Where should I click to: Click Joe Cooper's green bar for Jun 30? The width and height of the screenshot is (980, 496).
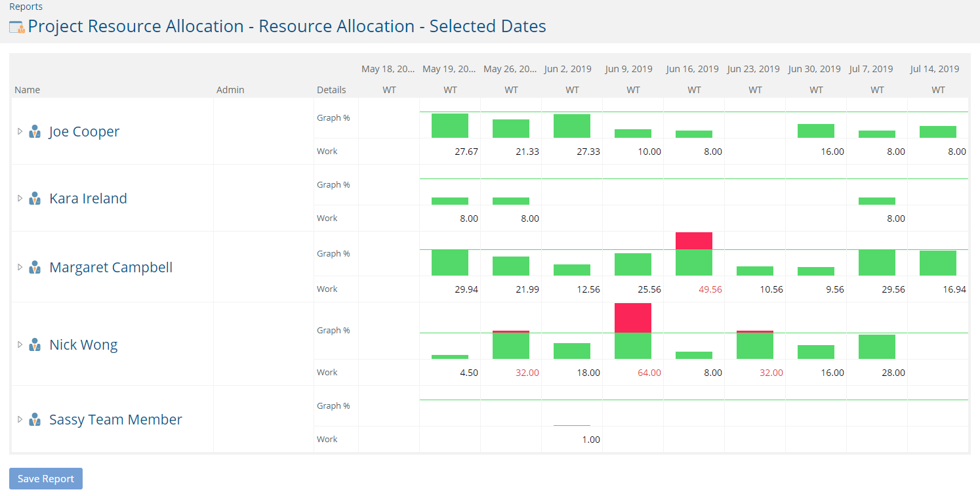[816, 131]
